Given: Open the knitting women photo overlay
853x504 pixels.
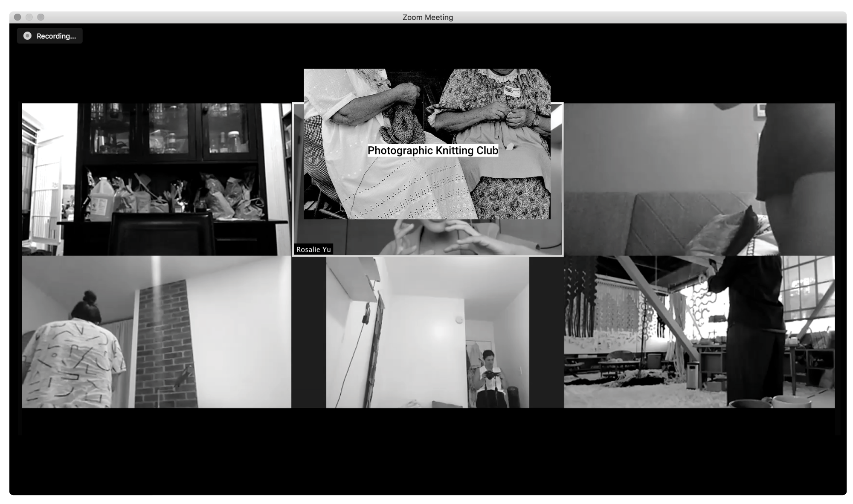Looking at the screenshot, I should pyautogui.click(x=427, y=144).
